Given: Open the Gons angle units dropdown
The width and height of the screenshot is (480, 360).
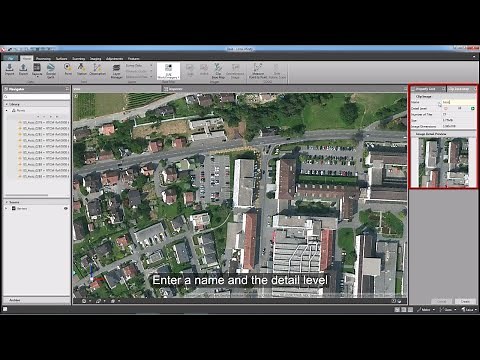Looking at the screenshot, I should pos(455,310).
